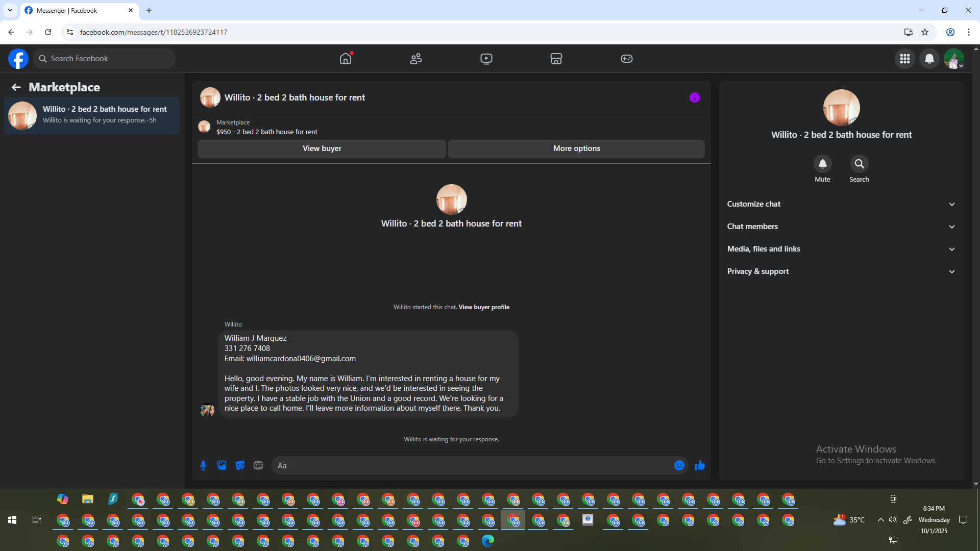Open the taskbar clock and date
Screen dimensions: 980x551
(934, 520)
